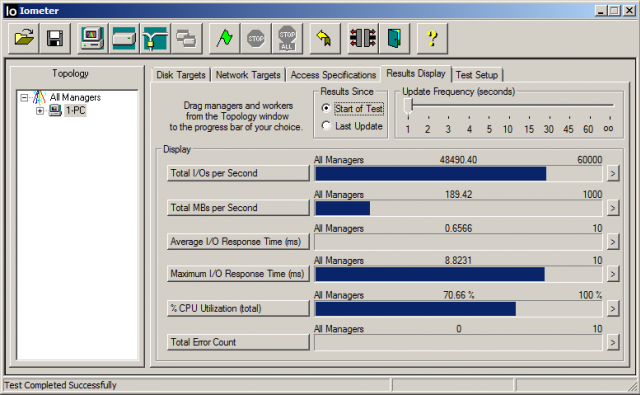
Task: Start tests with green flag icon
Action: [224, 38]
